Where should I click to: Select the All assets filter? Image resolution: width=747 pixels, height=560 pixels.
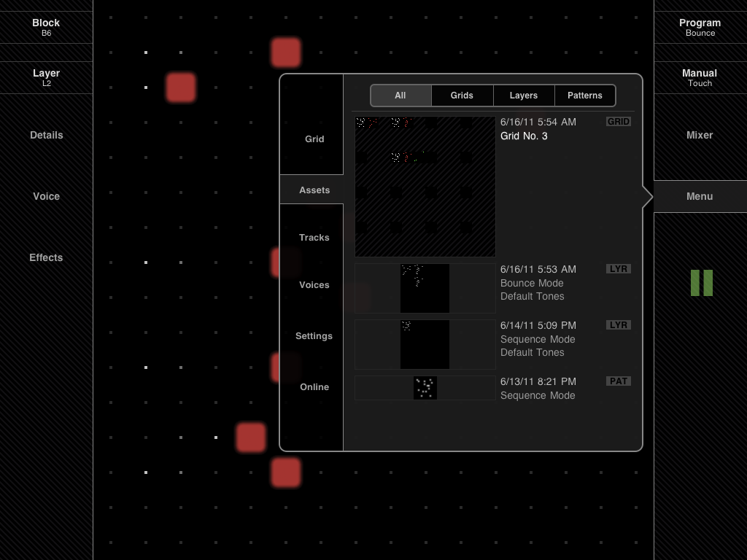point(400,96)
